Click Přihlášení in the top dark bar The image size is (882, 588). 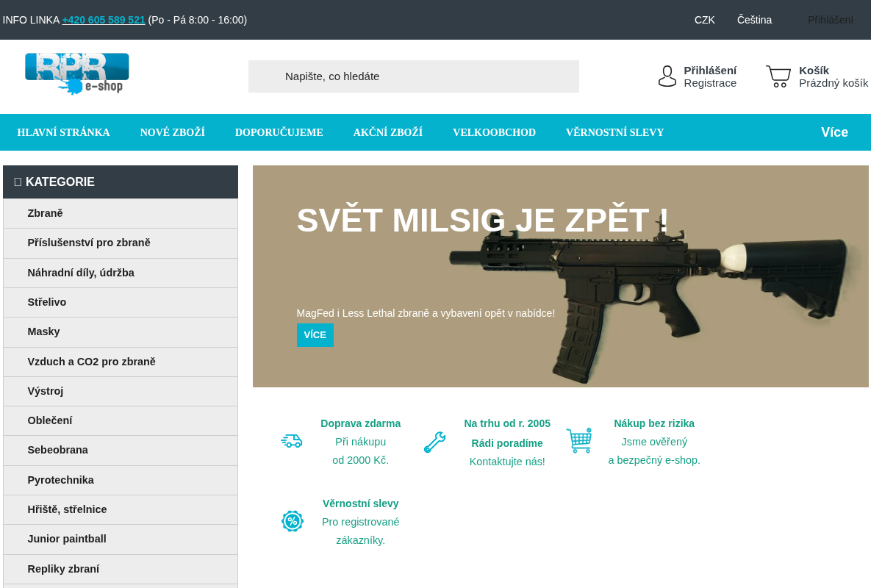(831, 20)
